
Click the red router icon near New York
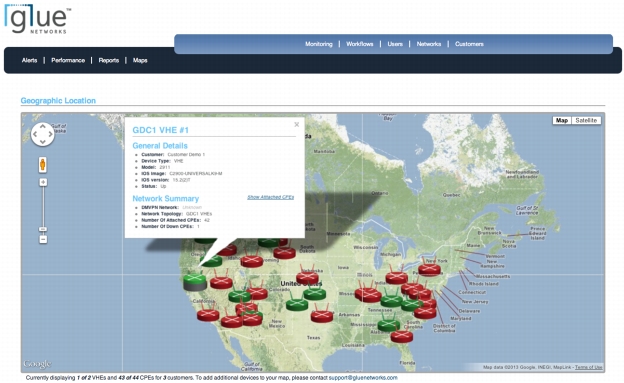pyautogui.click(x=429, y=268)
